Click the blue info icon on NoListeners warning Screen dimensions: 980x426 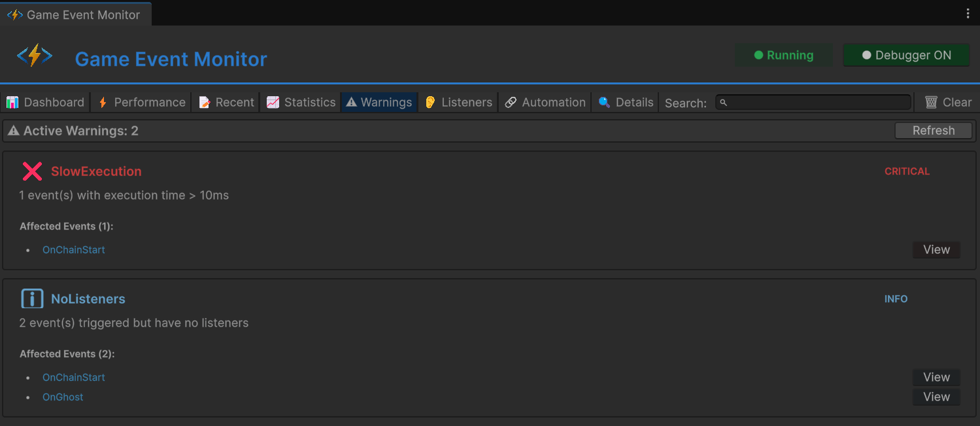click(x=32, y=298)
